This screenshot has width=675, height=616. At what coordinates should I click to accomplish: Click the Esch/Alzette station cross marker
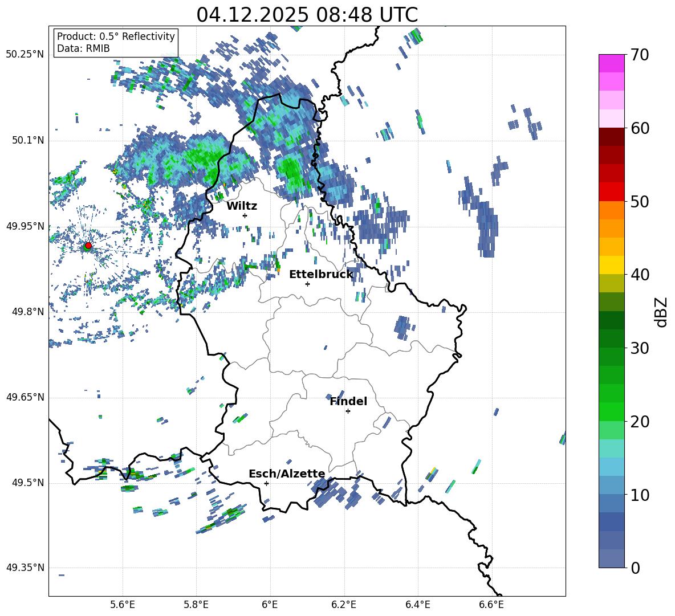pos(266,483)
